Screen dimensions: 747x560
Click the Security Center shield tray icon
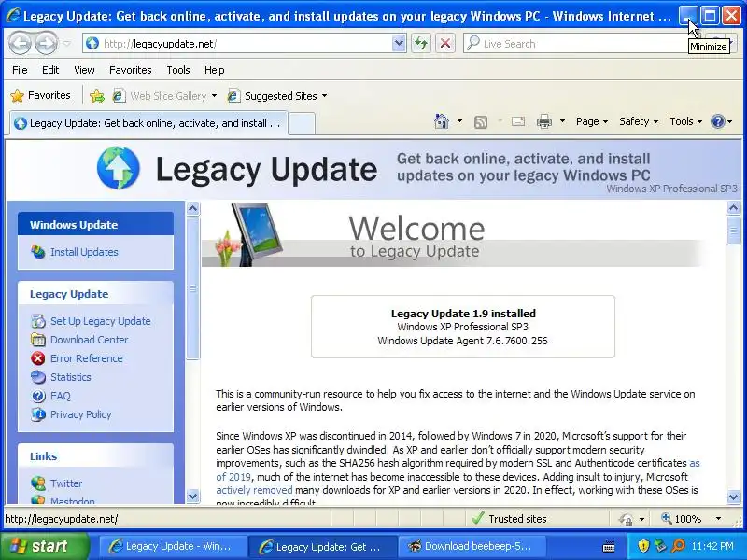[643, 546]
